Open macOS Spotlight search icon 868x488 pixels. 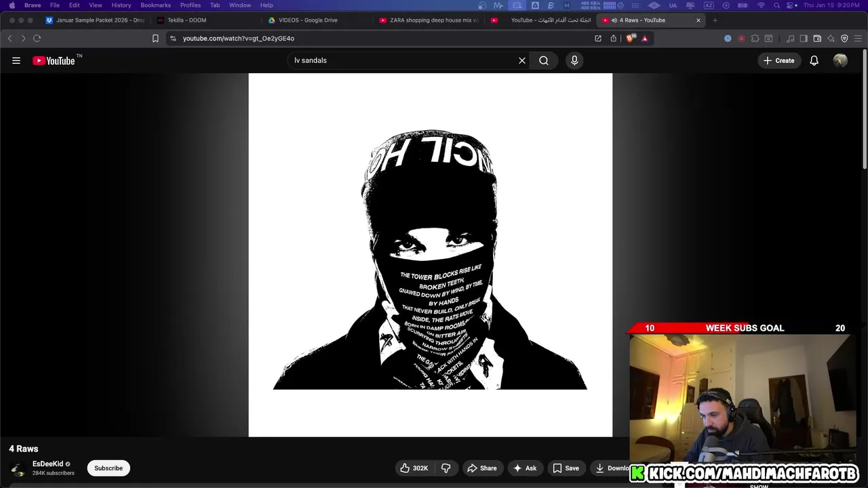pos(776,5)
